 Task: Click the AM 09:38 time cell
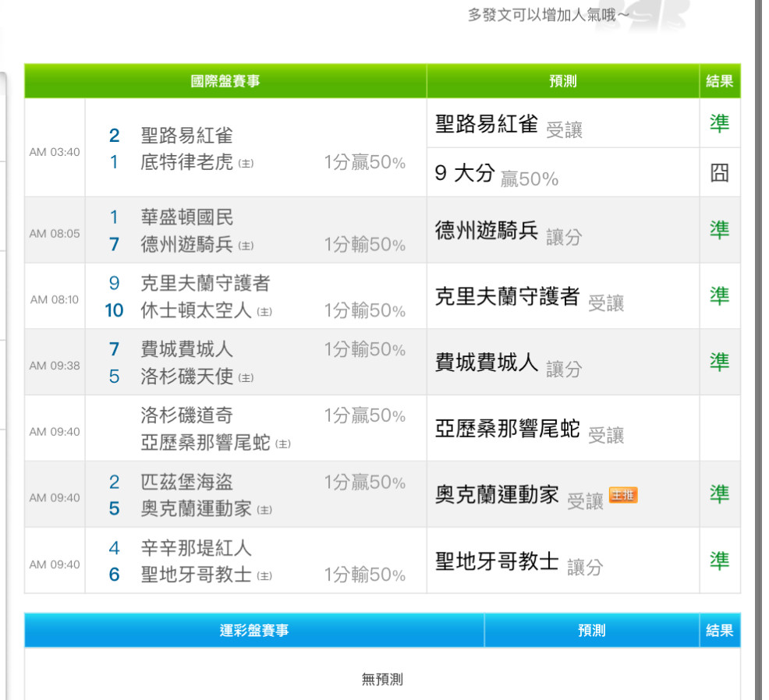click(55, 366)
